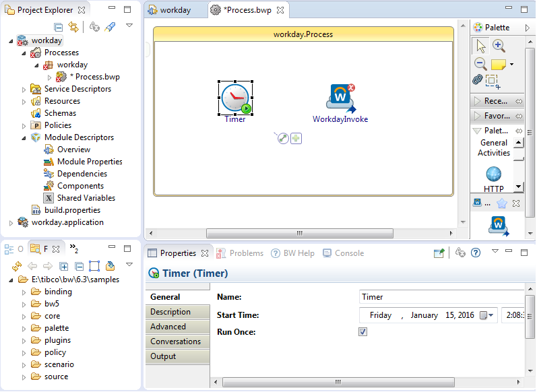537x392 pixels.
Task: Click the star favorites icon in the palette
Action: (502, 203)
